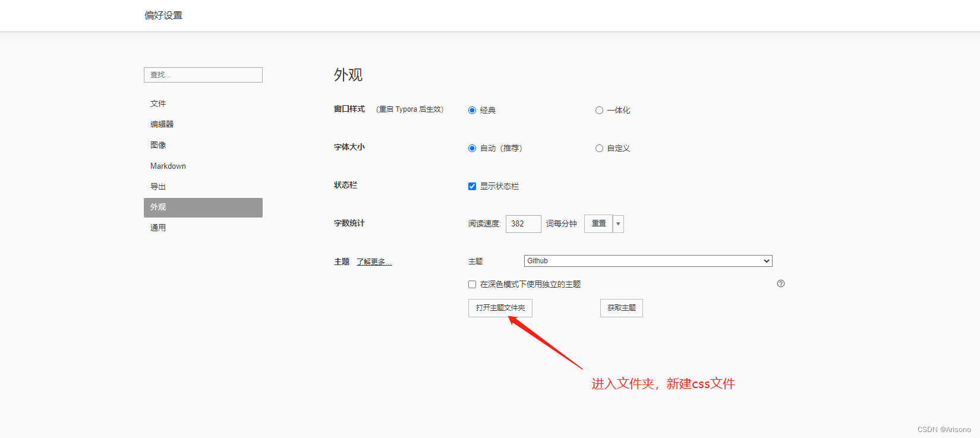Image resolution: width=980 pixels, height=438 pixels.
Task: Click the 阅读速度: label
Action: point(485,223)
